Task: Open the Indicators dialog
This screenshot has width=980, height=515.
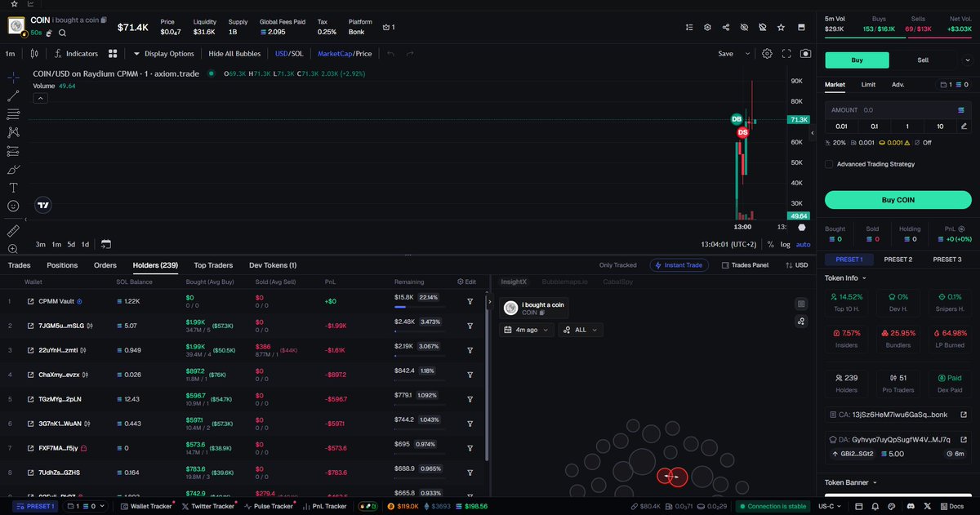Action: [x=75, y=54]
